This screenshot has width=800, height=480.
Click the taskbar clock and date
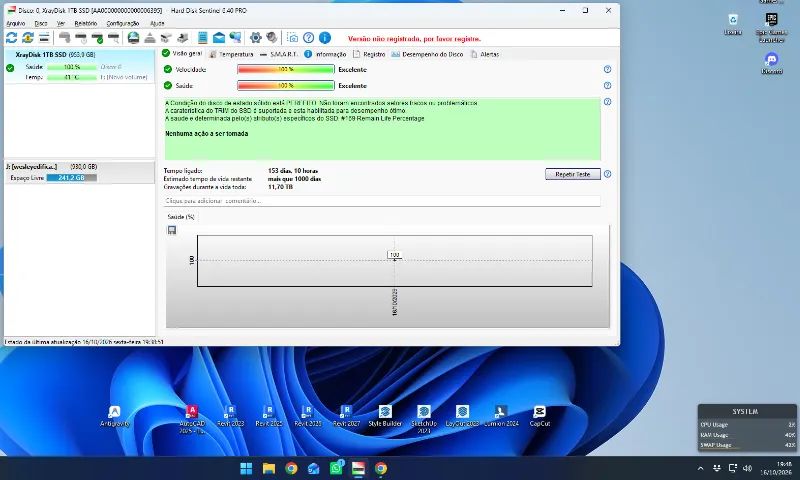[x=777, y=468]
